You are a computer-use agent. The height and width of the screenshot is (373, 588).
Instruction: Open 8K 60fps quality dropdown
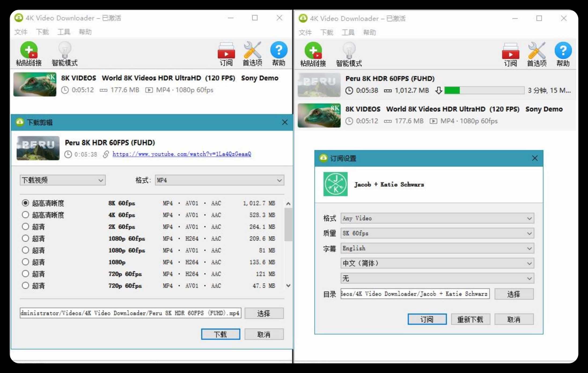(437, 233)
